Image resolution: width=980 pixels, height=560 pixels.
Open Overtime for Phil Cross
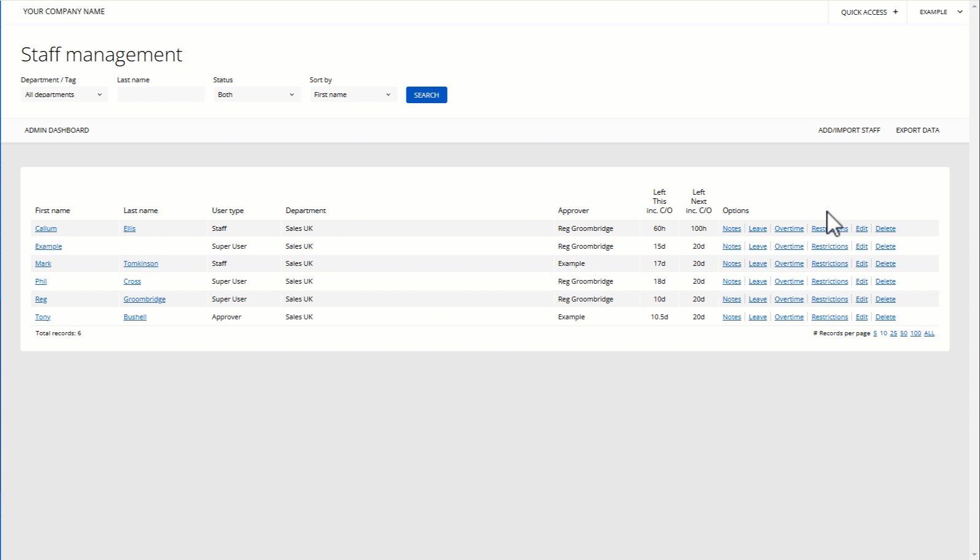pyautogui.click(x=789, y=281)
